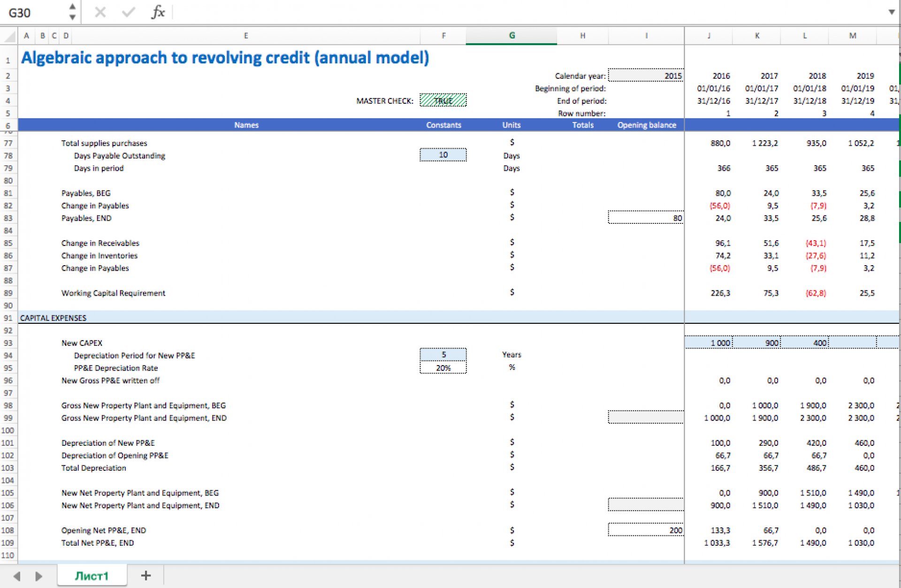Expand the formula bar arrow
Image resolution: width=901 pixels, height=588 pixels.
pyautogui.click(x=891, y=12)
